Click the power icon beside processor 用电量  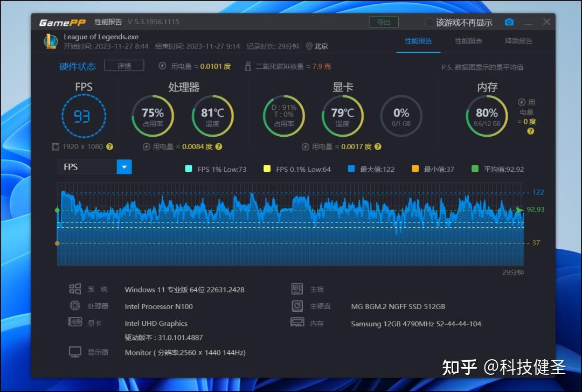coord(146,147)
